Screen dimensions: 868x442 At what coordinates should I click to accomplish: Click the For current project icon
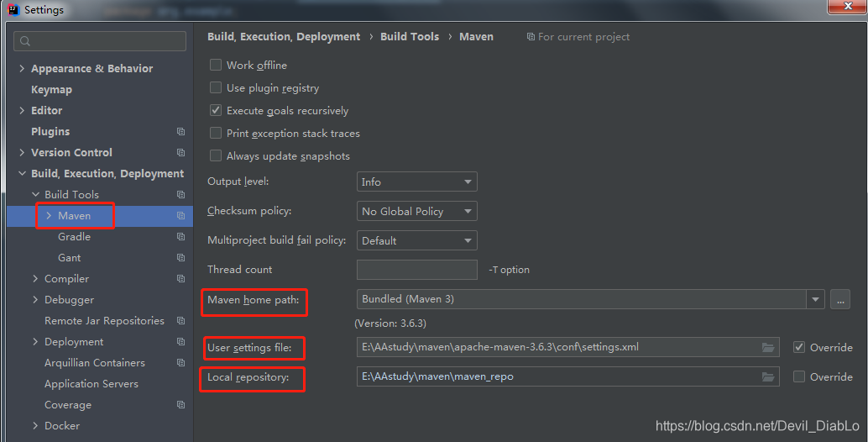coord(531,37)
